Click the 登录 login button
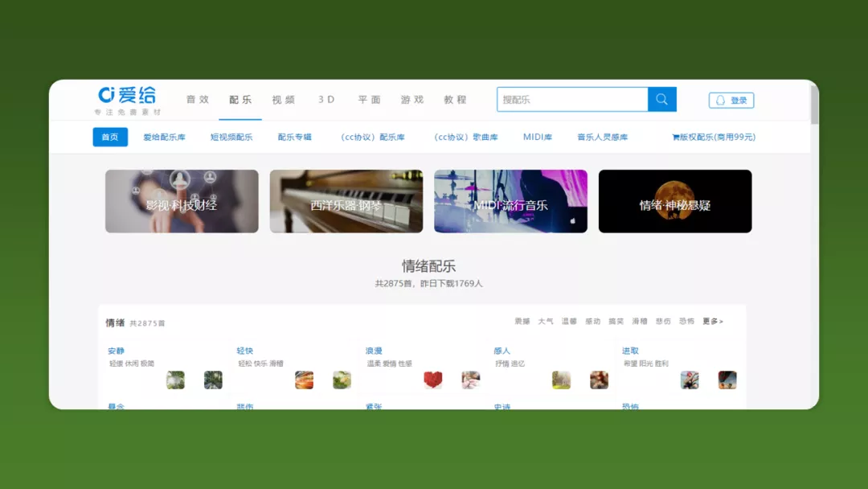This screenshot has width=868, height=489. [731, 101]
